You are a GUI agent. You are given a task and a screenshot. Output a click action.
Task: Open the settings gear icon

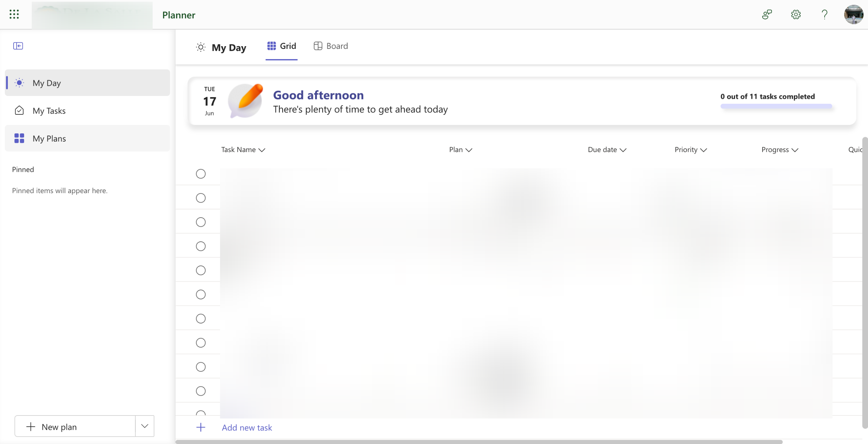(796, 14)
